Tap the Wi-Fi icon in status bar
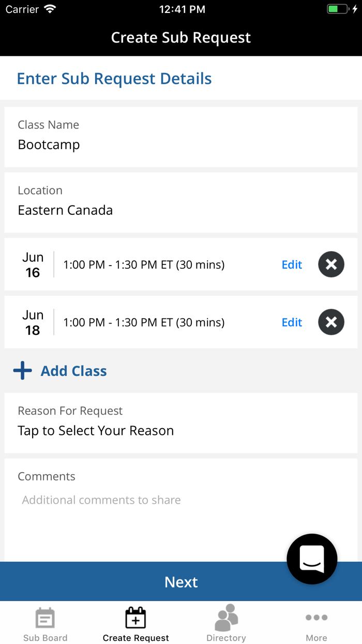362x644 pixels. [x=49, y=9]
